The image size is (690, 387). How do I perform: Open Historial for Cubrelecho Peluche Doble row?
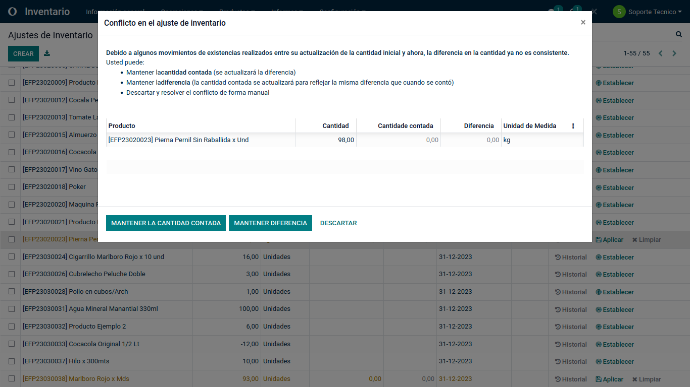(571, 274)
